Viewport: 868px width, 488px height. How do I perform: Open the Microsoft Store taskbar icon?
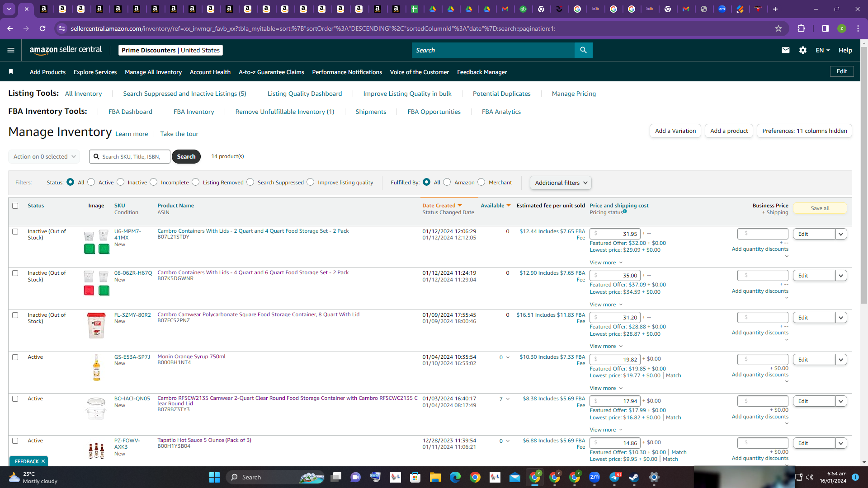tap(415, 477)
